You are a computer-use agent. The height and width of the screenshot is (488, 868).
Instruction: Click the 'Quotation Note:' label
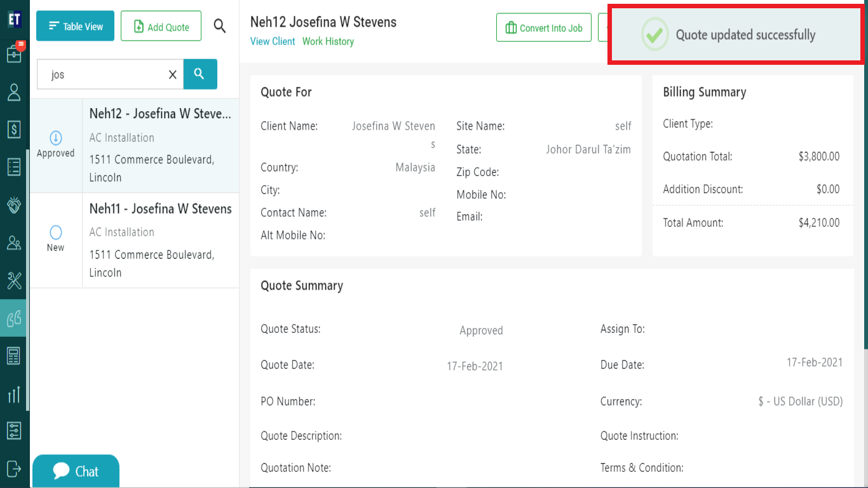tap(295, 468)
